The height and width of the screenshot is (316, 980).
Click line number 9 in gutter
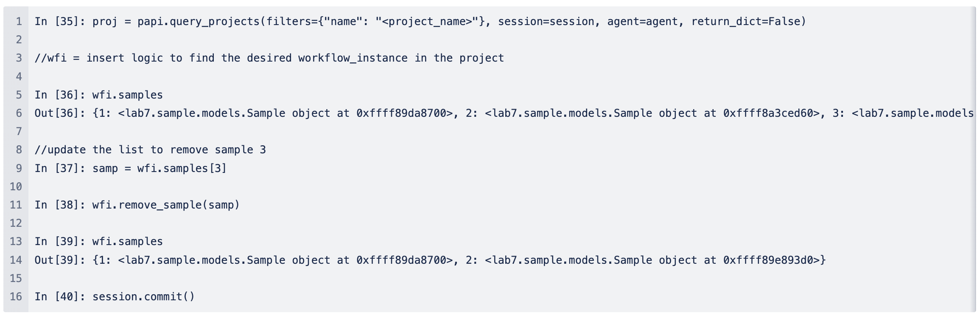19,168
